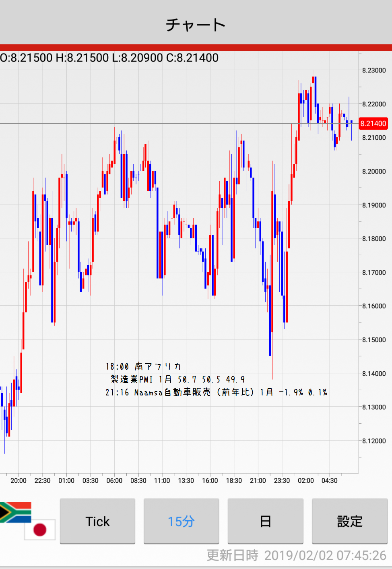Click the 8.23000 price axis label

[374, 70]
